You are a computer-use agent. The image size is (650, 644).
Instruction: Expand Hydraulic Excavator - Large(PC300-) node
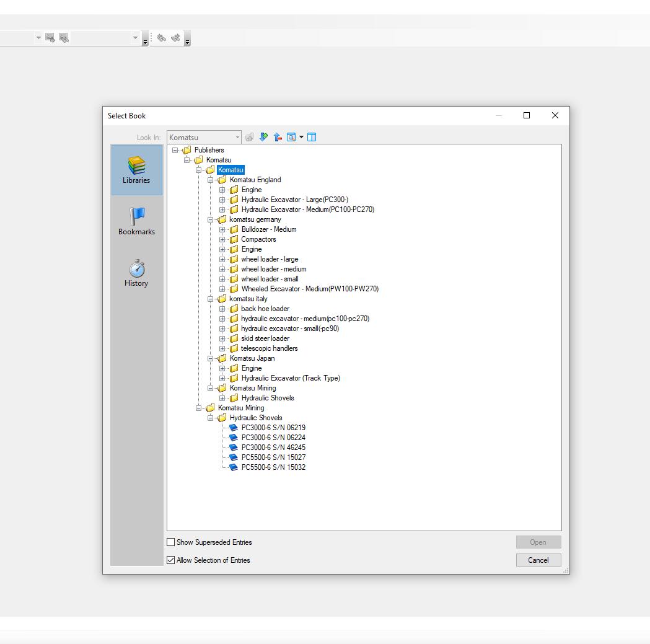pyautogui.click(x=222, y=200)
